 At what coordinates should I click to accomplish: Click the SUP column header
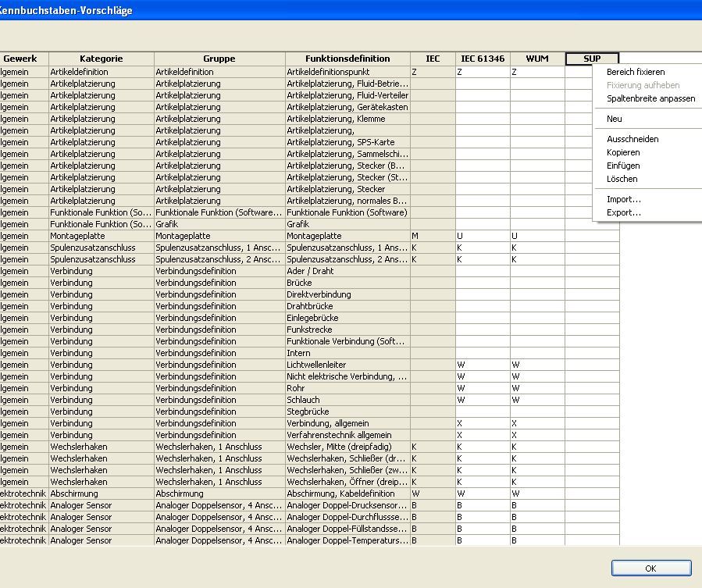tap(592, 59)
